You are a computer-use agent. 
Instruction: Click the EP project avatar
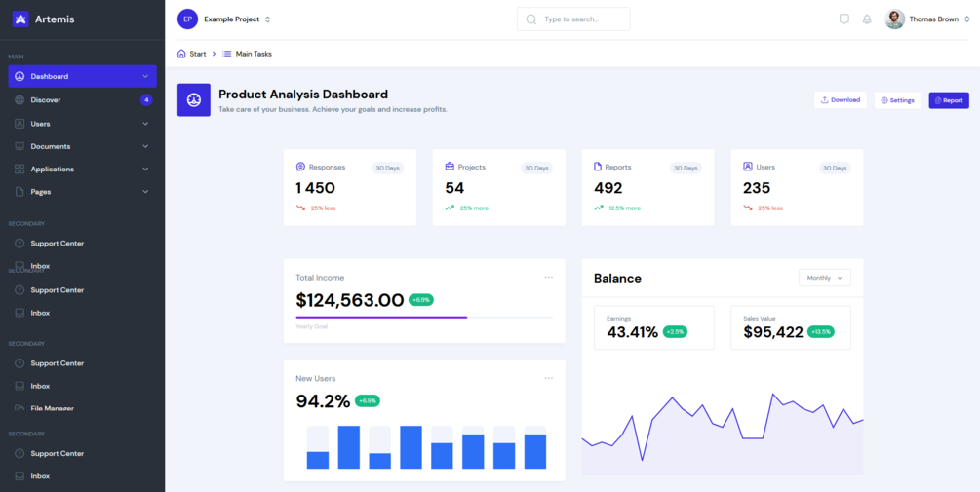(187, 19)
